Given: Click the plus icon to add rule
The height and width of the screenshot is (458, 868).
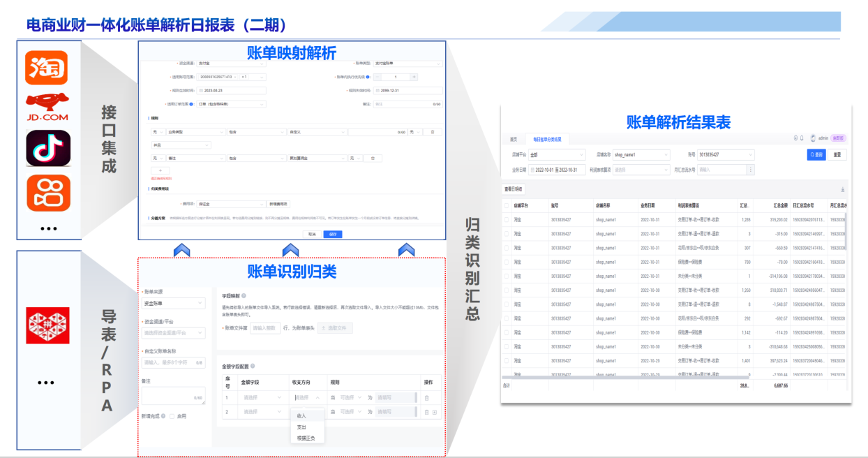Looking at the screenshot, I should (160, 170).
